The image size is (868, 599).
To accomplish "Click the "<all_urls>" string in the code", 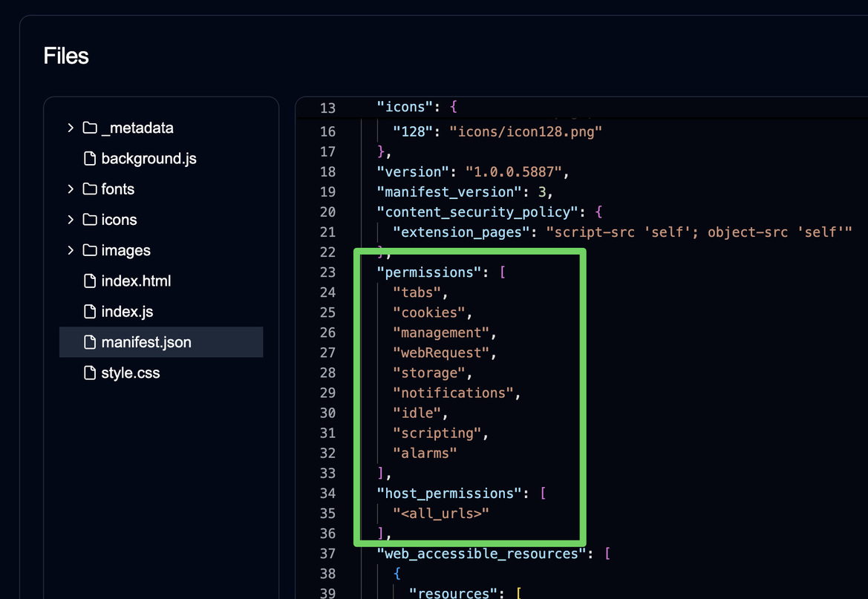I will pos(441,514).
